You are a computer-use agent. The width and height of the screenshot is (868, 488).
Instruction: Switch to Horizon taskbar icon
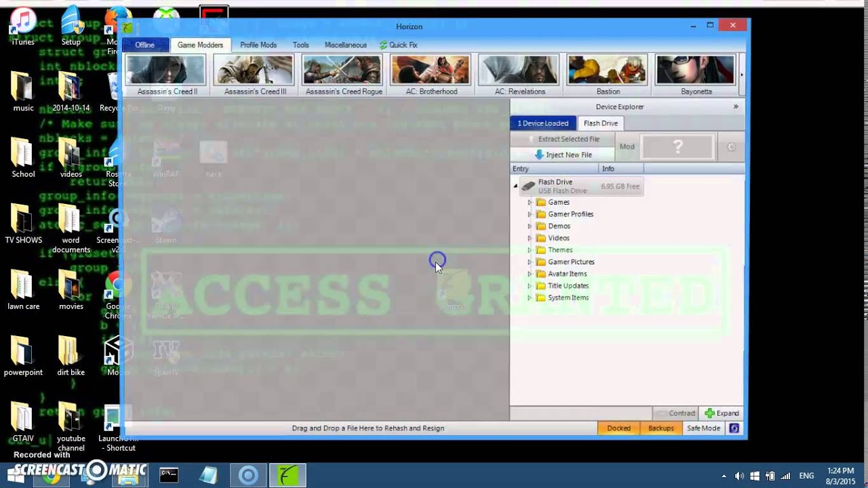pos(288,476)
